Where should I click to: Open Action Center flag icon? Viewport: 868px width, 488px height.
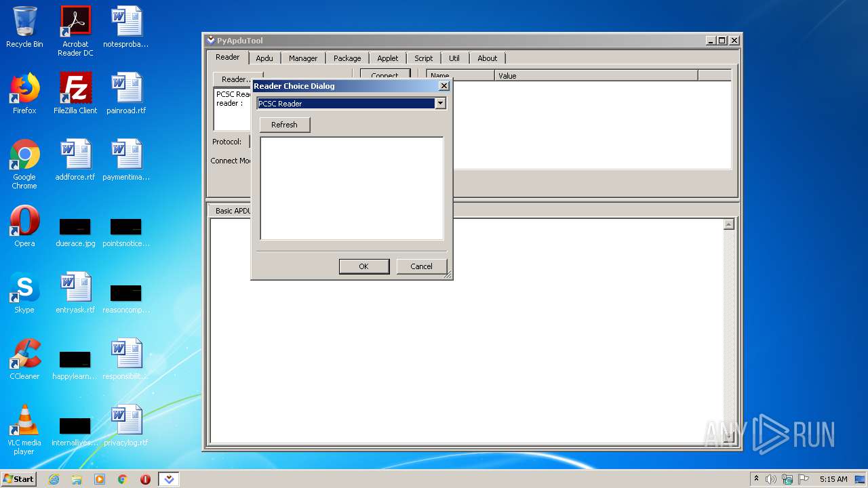pos(804,479)
